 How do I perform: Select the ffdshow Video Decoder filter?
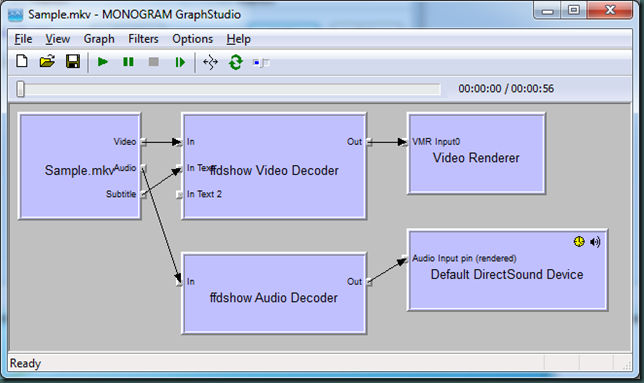(274, 166)
